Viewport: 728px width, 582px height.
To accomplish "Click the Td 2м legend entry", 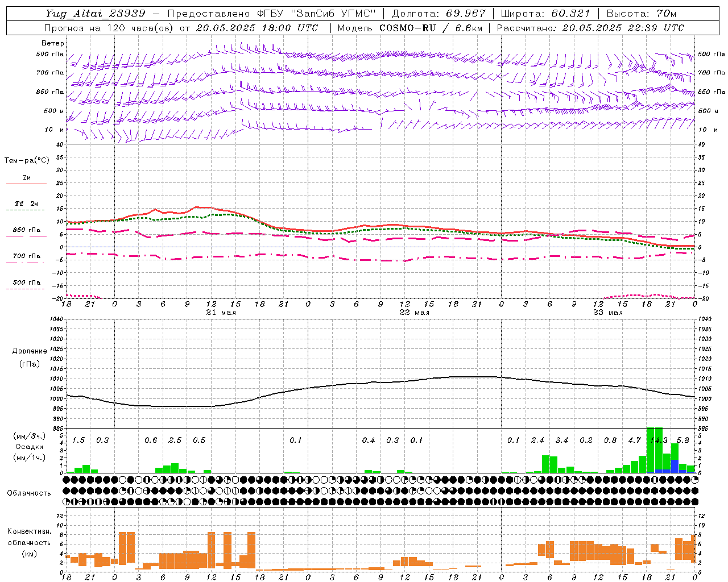I will 27,203.
